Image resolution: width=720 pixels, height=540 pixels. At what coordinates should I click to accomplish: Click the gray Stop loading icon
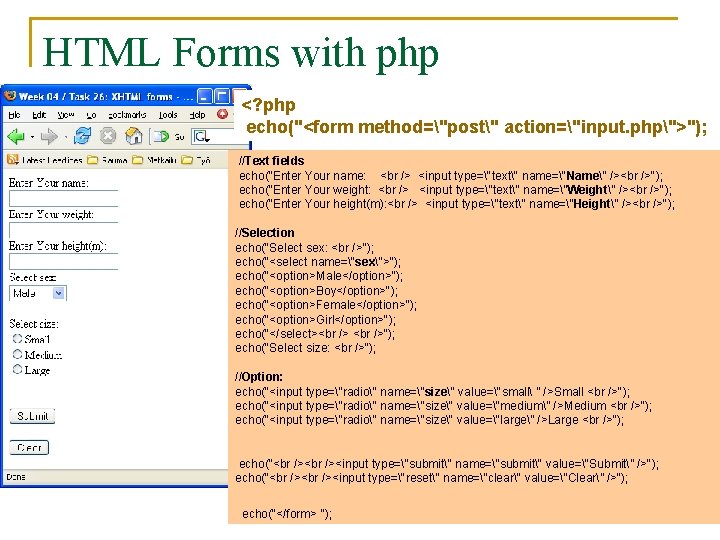[x=108, y=136]
